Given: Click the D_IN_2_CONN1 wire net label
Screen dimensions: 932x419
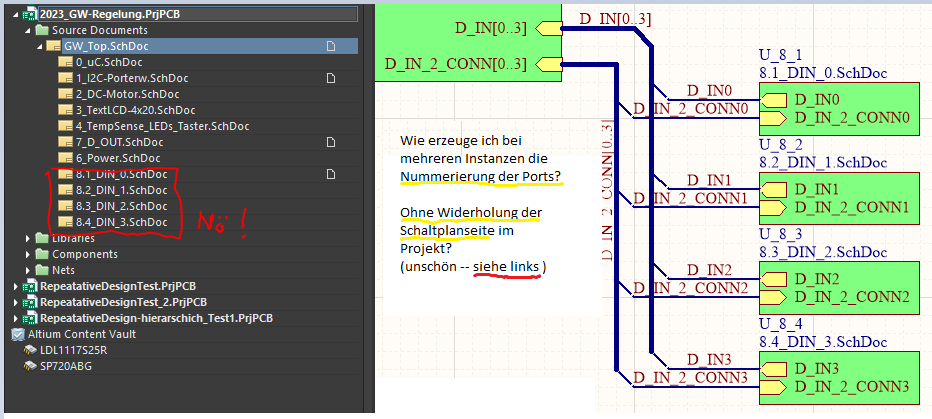Looking at the screenshot, I should tap(690, 199).
